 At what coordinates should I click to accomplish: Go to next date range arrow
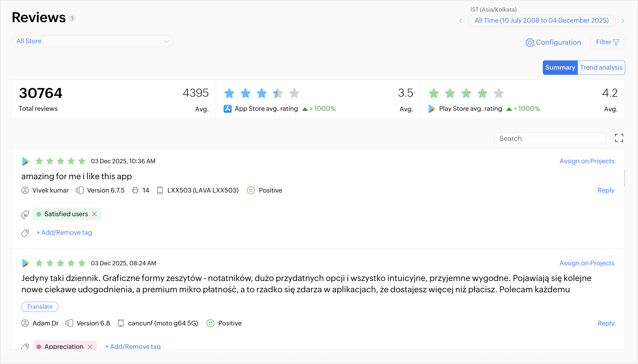623,21
